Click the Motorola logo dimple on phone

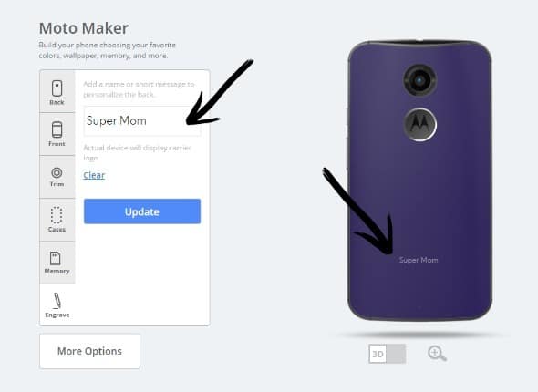[419, 125]
